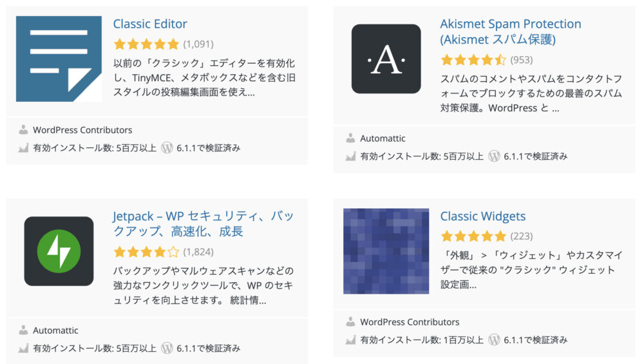Click the WordPress logo beside Akismet's 6.1.1 text
Viewport: 644px width, 364px height.
click(494, 156)
